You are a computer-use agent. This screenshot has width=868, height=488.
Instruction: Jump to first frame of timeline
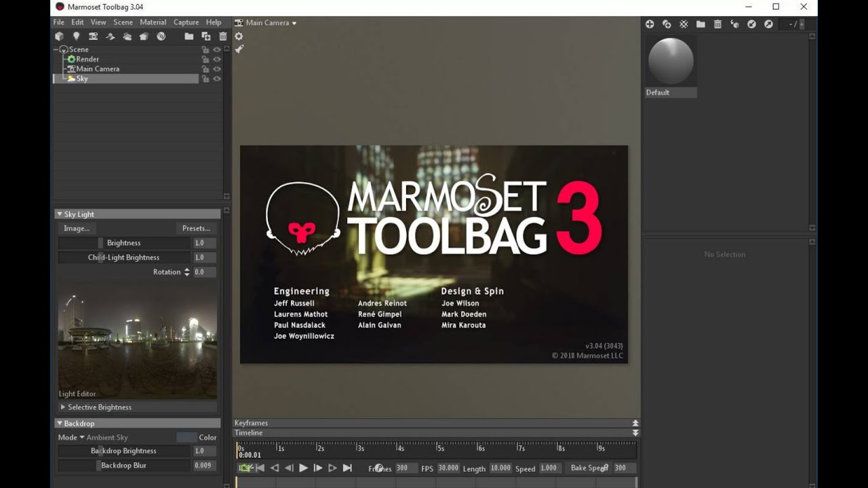click(260, 468)
